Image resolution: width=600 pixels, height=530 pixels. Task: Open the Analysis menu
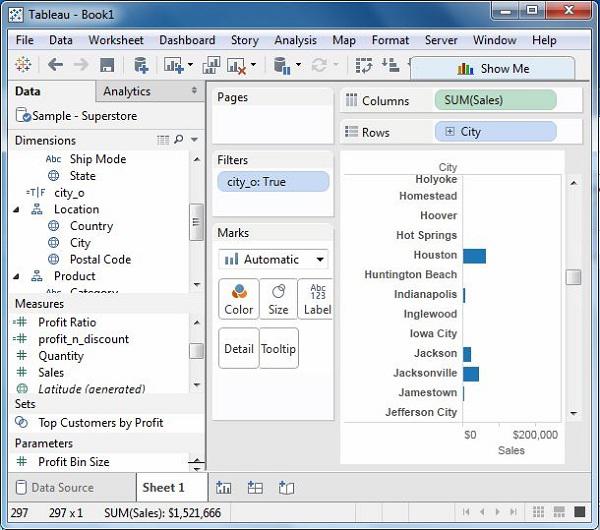[x=295, y=40]
